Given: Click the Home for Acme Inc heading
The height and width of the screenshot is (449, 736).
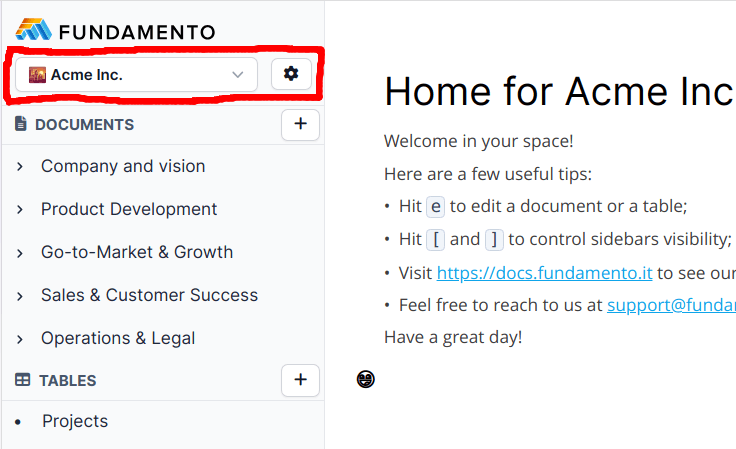Looking at the screenshot, I should (559, 91).
